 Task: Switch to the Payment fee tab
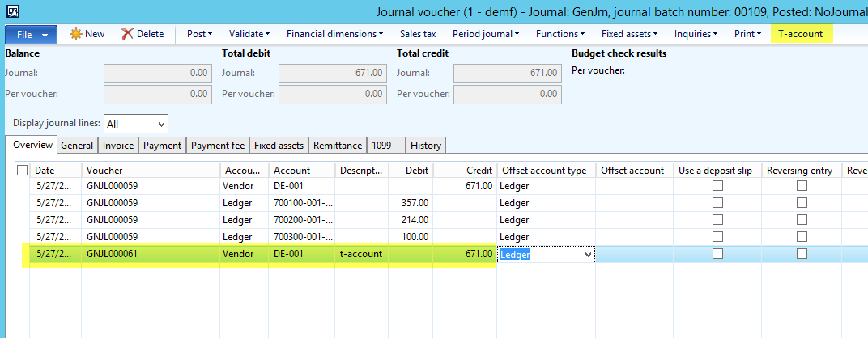216,146
